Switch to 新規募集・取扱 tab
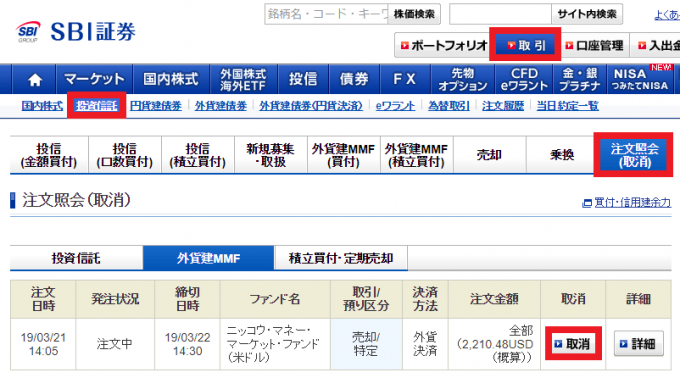 pyautogui.click(x=271, y=155)
